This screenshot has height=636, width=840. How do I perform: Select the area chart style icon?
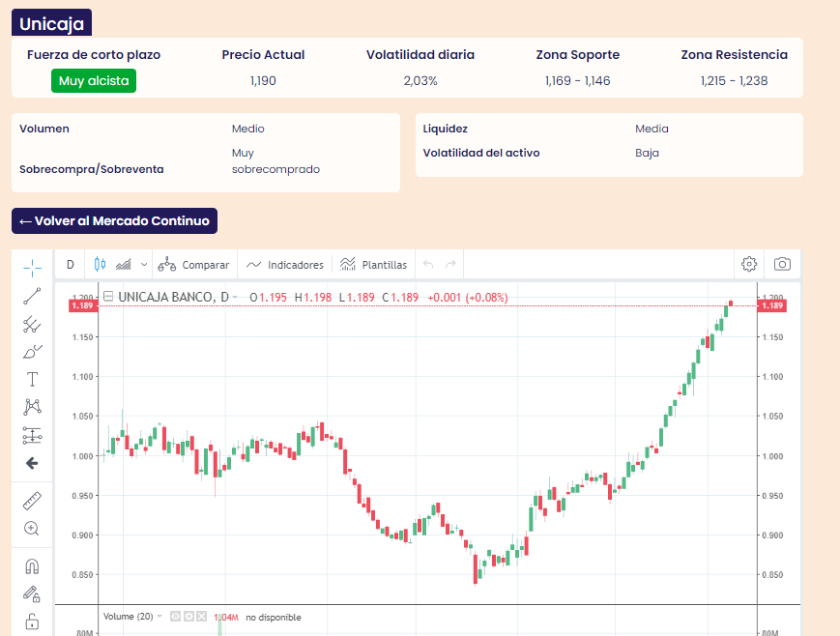pos(124,264)
